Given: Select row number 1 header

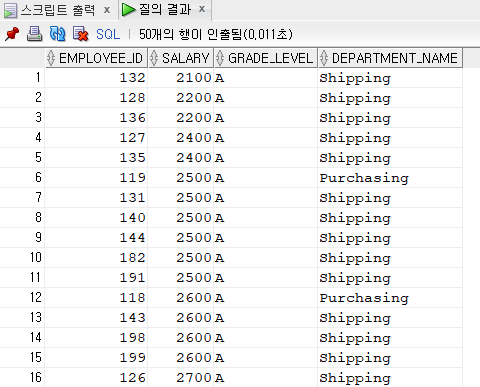Looking at the screenshot, I should click(x=22, y=78).
